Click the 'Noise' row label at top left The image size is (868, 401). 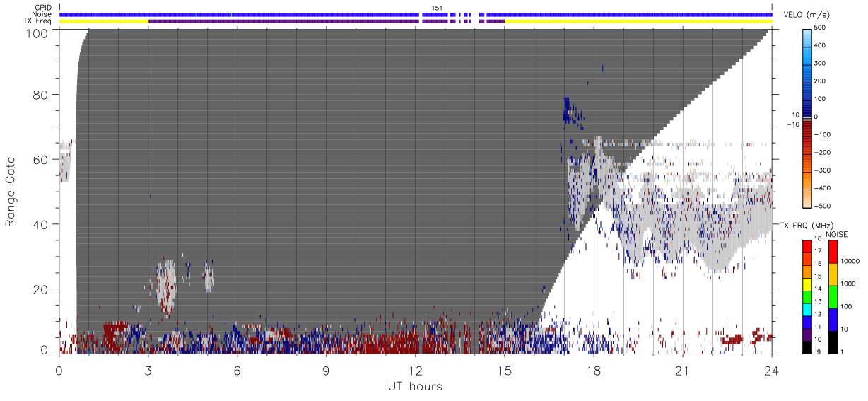(42, 14)
